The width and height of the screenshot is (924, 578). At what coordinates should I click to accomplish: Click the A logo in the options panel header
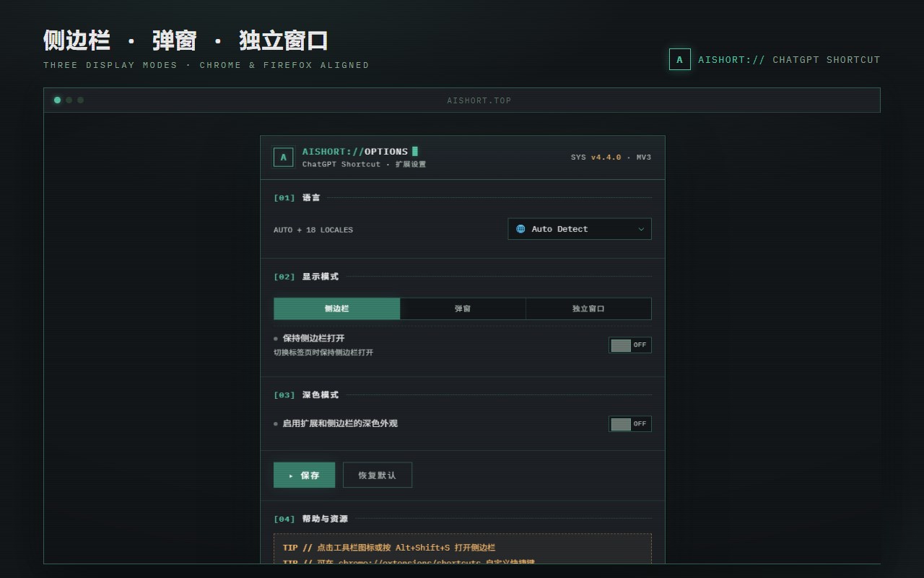pos(284,157)
